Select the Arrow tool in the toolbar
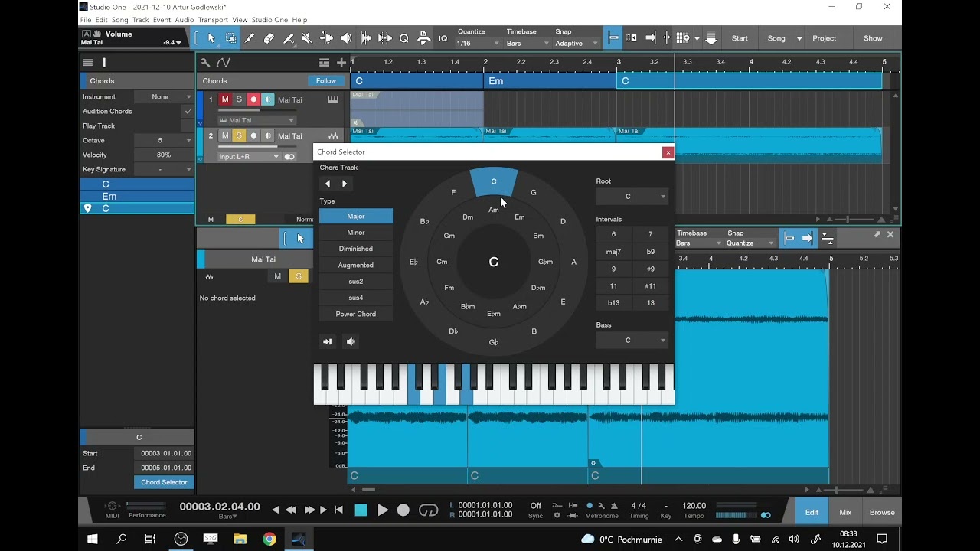 pyautogui.click(x=211, y=38)
